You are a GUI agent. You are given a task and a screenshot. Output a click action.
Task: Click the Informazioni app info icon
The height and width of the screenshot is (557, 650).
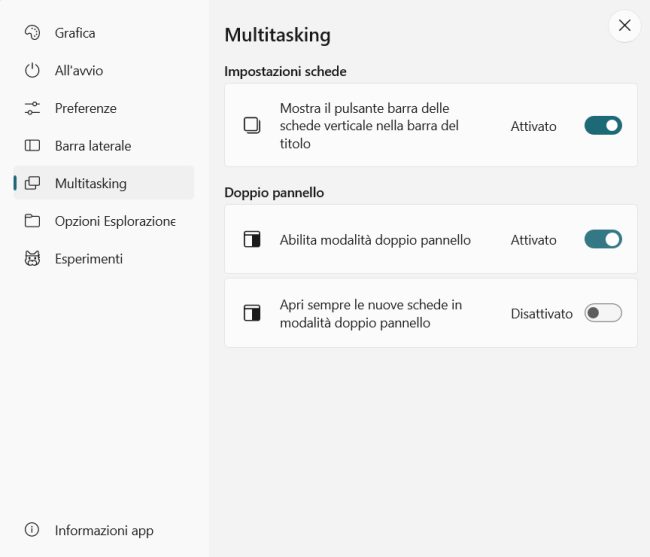[32, 529]
